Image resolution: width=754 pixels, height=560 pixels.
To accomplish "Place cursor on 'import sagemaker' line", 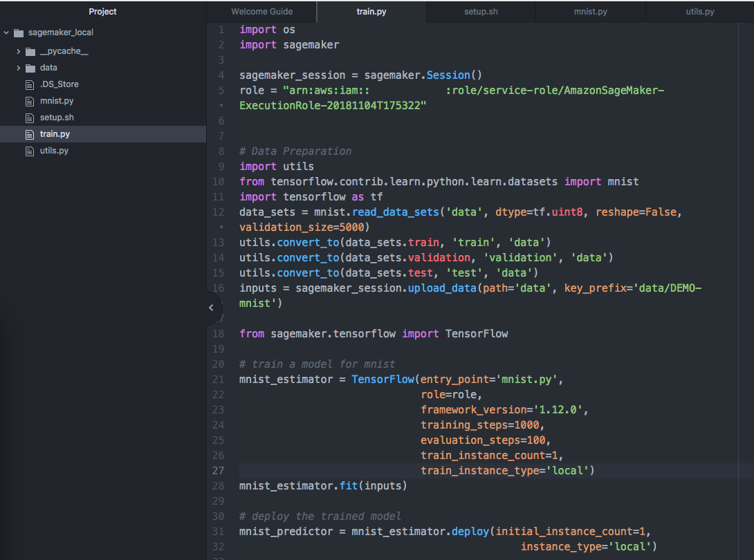I will pyautogui.click(x=289, y=45).
